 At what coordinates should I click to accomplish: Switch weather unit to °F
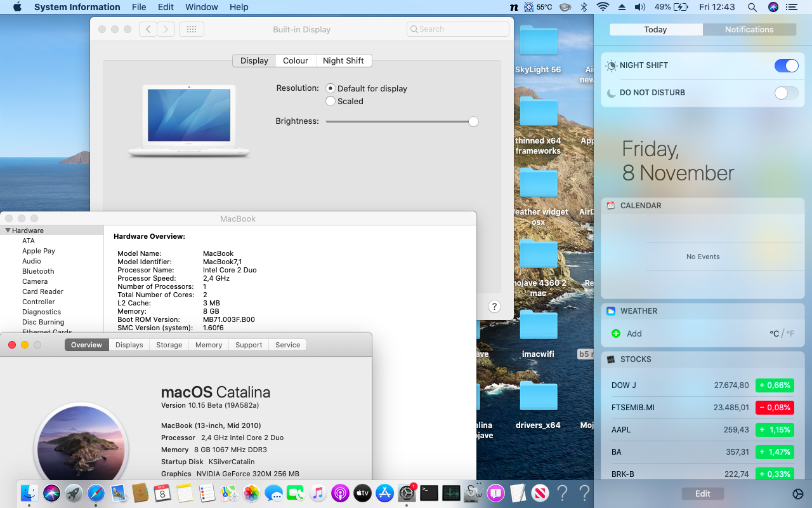pos(790,333)
